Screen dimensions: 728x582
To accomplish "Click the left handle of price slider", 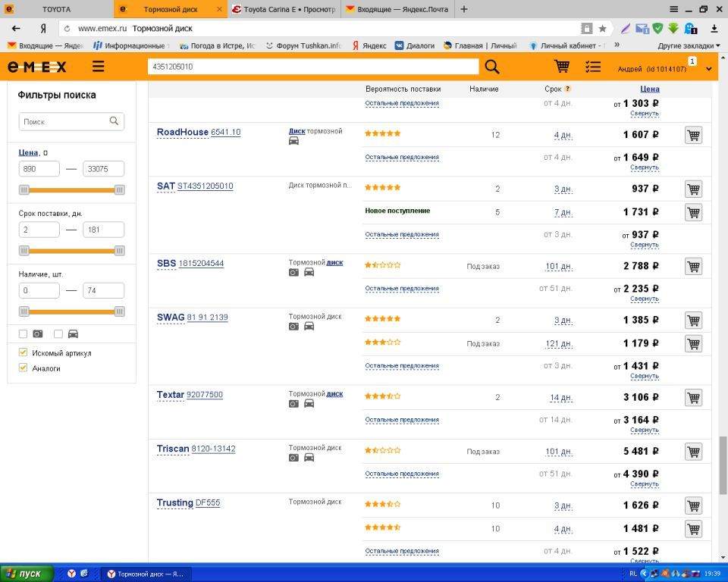I will click(24, 189).
